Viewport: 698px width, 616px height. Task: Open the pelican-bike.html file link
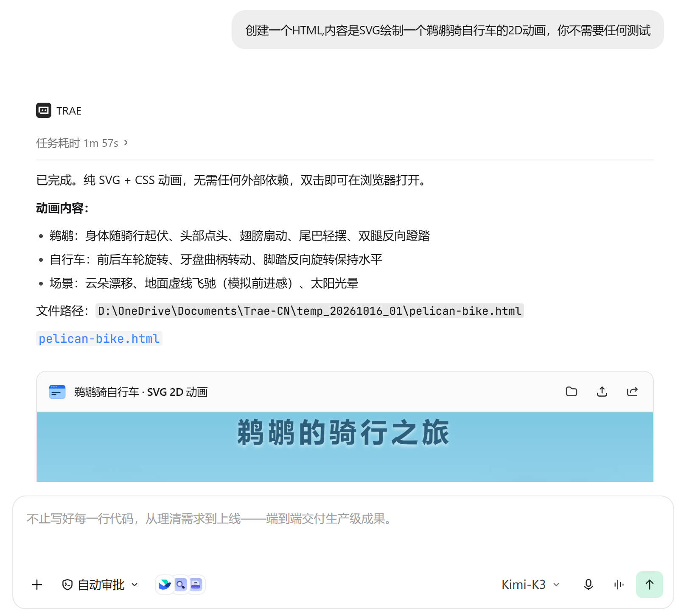coord(99,339)
